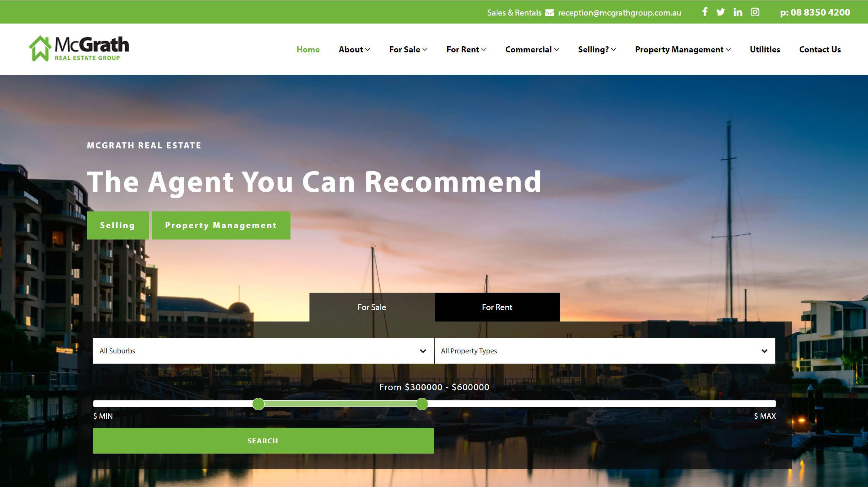Switch to the For Rent search tab

point(497,307)
